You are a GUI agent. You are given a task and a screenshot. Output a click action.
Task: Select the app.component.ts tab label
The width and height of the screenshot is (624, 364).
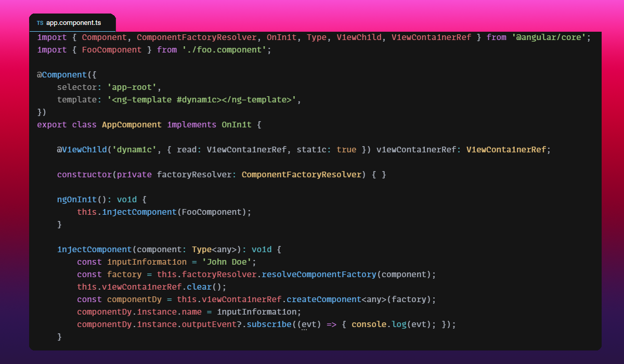click(73, 23)
